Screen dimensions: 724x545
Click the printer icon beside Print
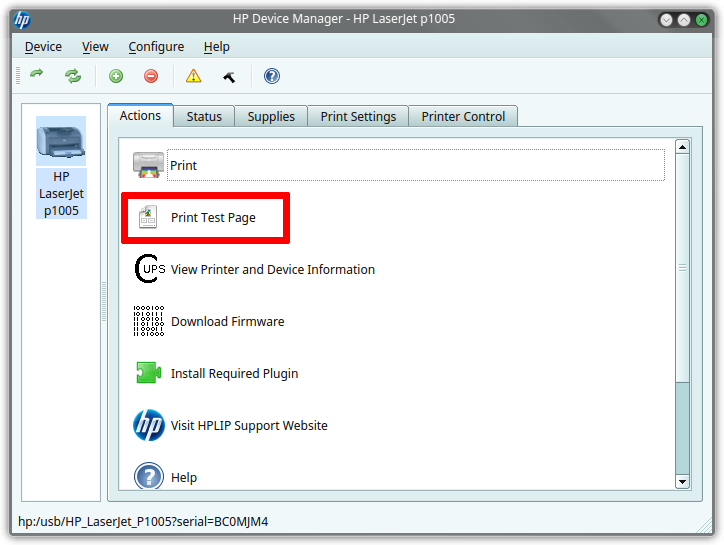(148, 165)
